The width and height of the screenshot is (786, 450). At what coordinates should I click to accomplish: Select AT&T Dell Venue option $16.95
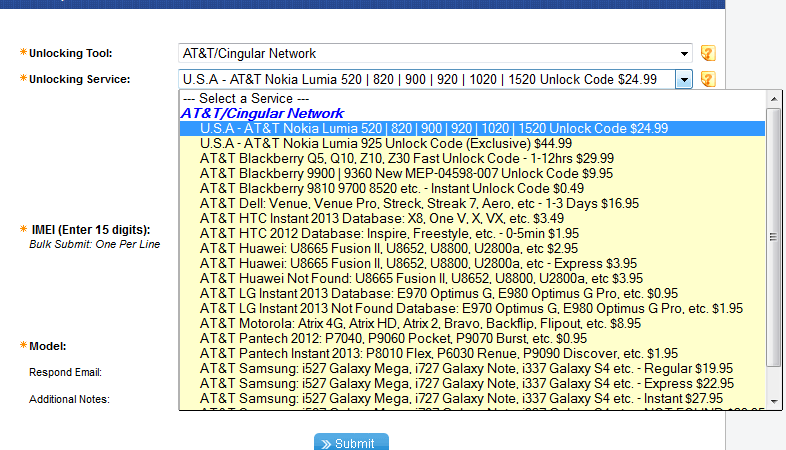472,203
